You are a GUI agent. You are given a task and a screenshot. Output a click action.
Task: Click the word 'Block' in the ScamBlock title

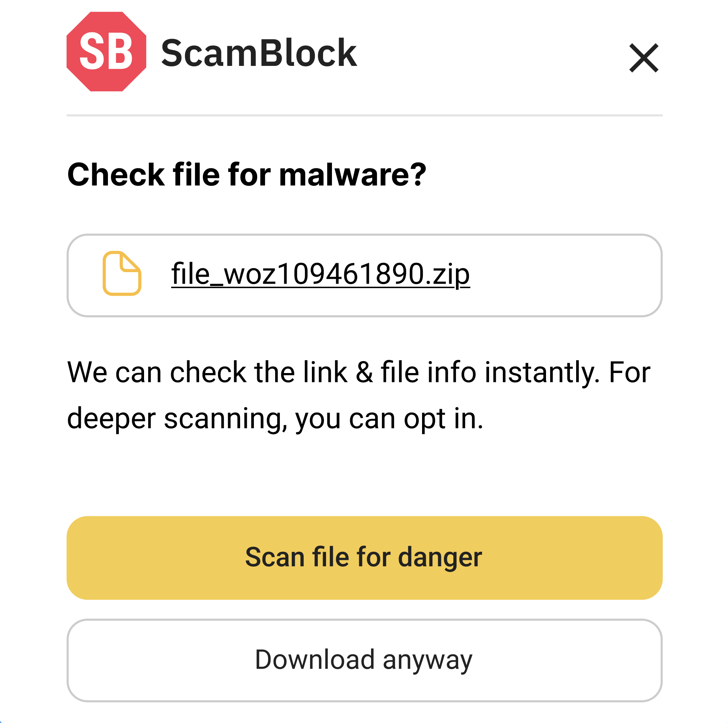click(308, 53)
